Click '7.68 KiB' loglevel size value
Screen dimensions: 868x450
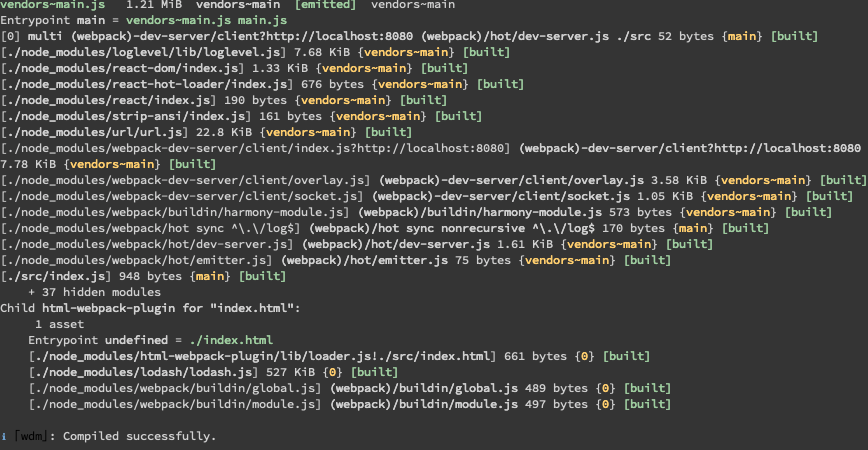tap(321, 52)
